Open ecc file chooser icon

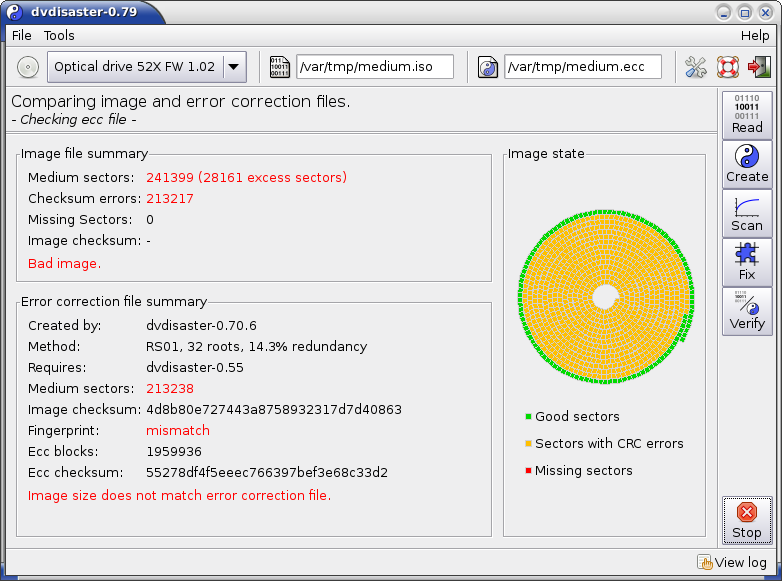pos(488,67)
